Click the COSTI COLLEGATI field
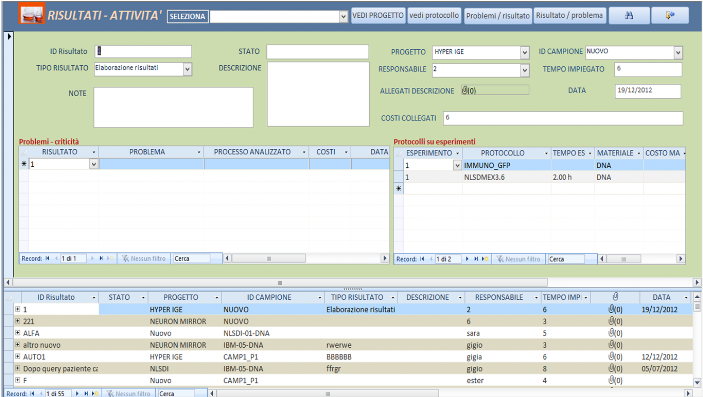 (x=563, y=118)
